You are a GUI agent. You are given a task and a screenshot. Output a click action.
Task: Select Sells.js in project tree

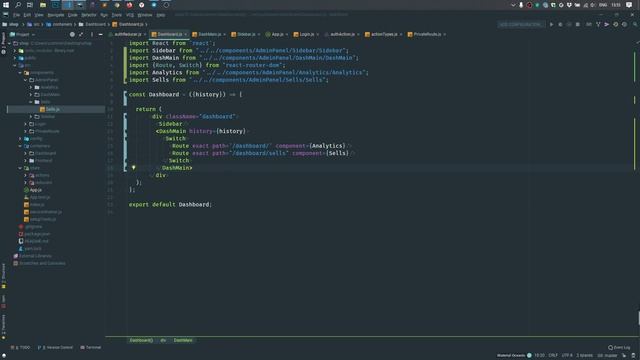point(52,109)
